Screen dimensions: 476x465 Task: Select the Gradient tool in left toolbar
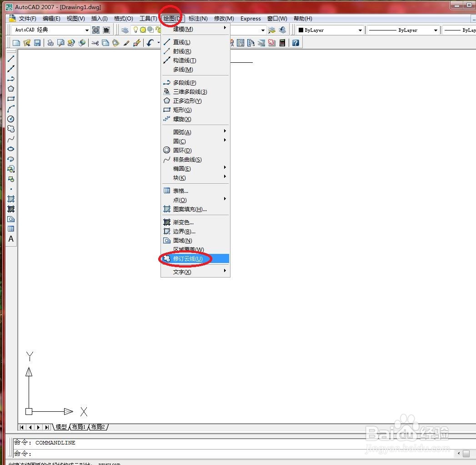(x=11, y=209)
